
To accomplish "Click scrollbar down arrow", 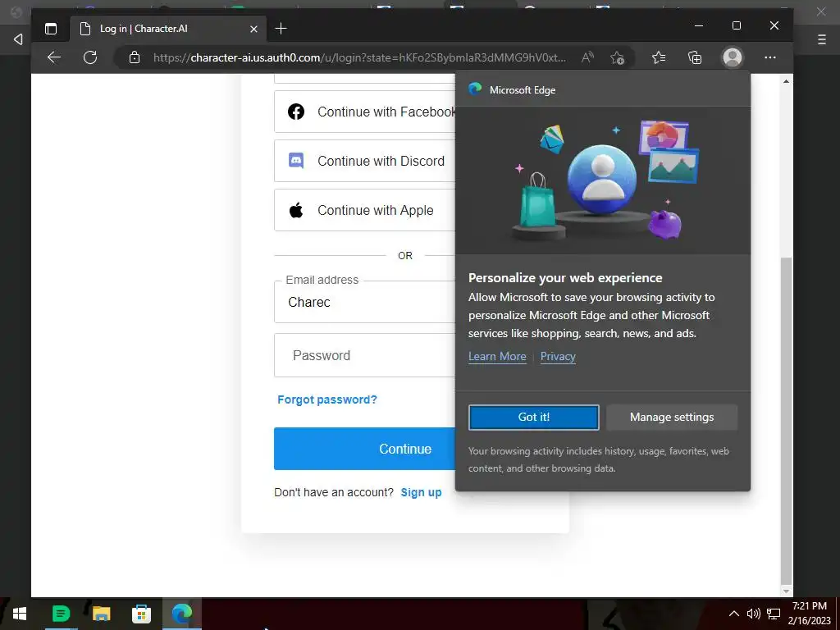I will click(x=786, y=591).
